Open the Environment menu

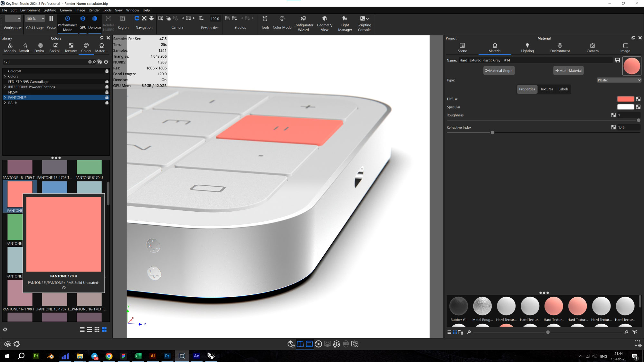30,10
